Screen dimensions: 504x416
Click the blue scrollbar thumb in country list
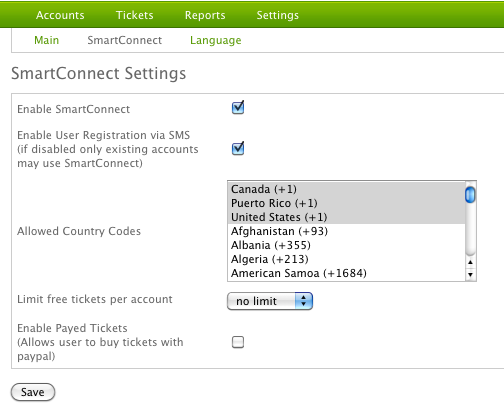[470, 195]
